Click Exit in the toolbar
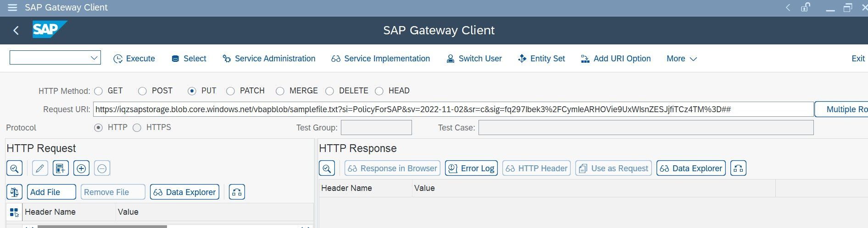 (858, 59)
